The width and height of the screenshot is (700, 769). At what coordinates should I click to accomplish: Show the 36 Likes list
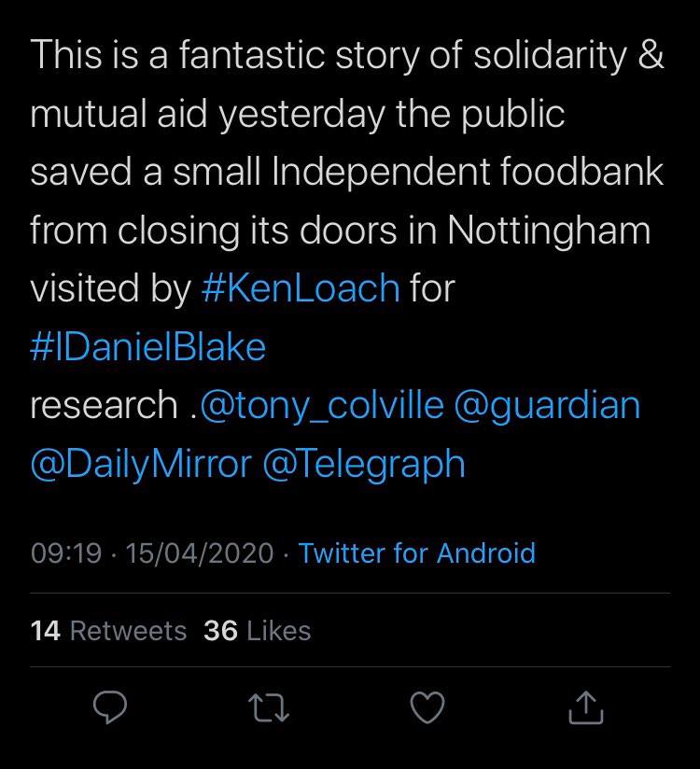(257, 631)
